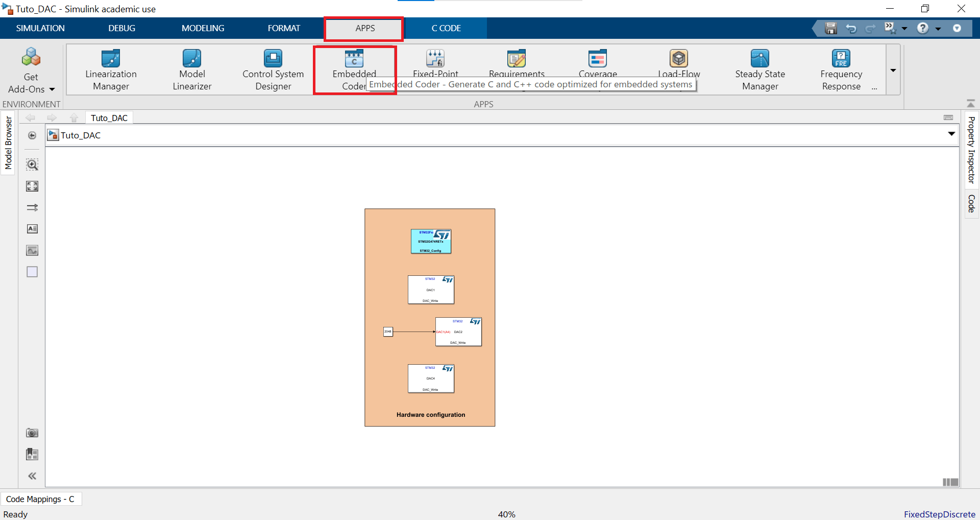Screen dimensions: 980x520
Task: Click the bottom-right canvas corner icon
Action: [950, 482]
